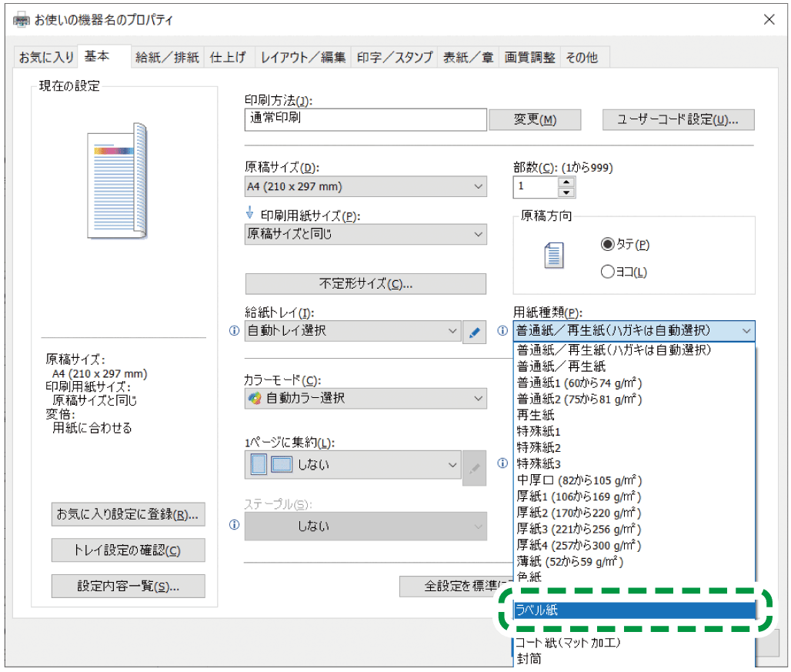Click the ユーザーコード設定 button

point(678,119)
